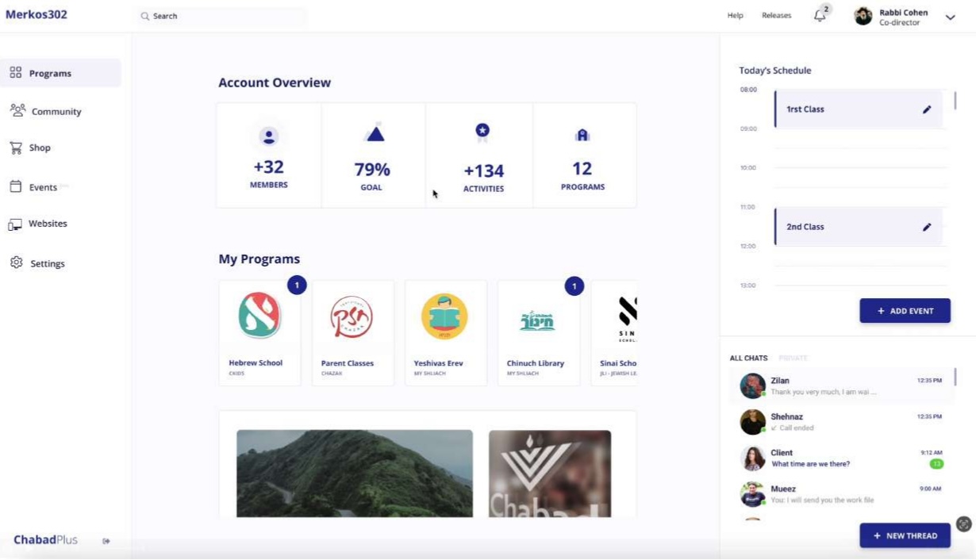Screen dimensions: 976x560
Task: Click the Programs grid icon
Action: (x=16, y=73)
